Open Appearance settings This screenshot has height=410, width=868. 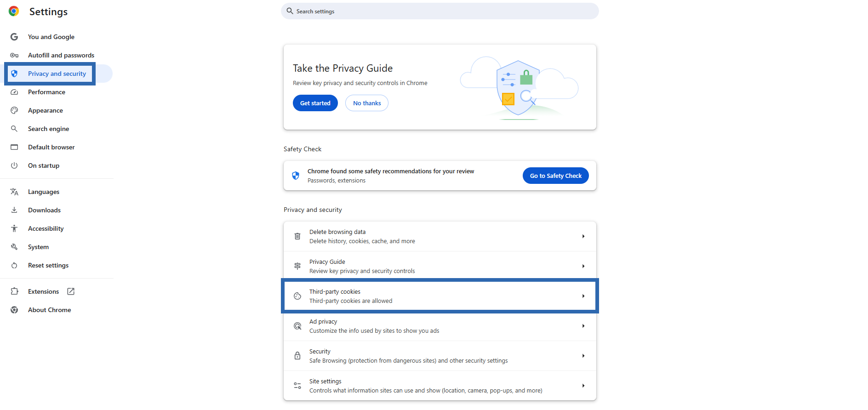click(46, 110)
